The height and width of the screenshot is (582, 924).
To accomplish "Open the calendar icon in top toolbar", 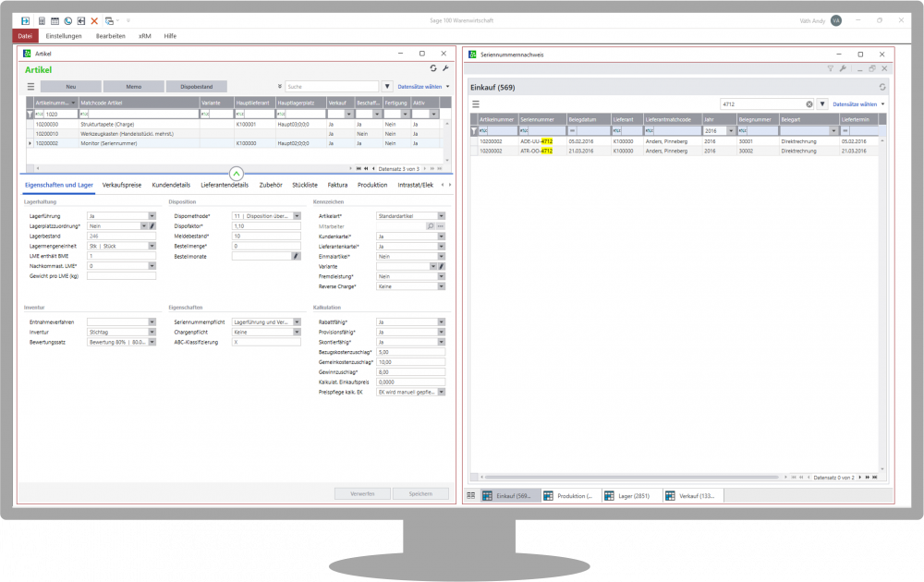I will 55,20.
